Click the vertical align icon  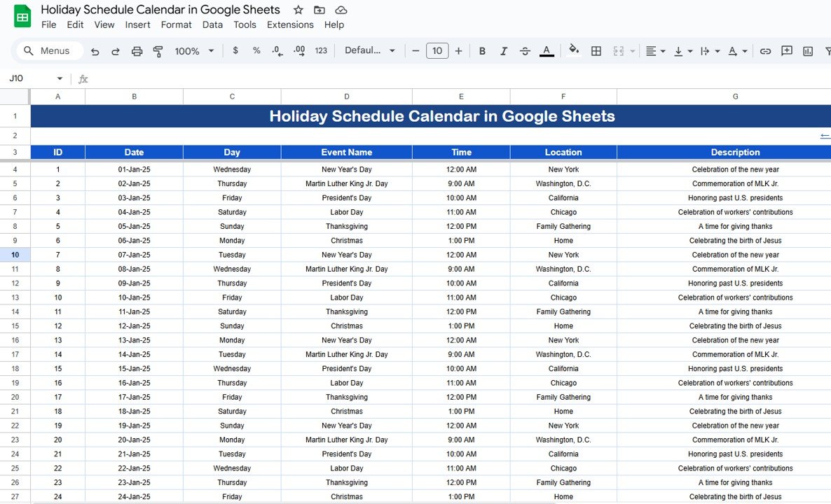[x=678, y=51]
